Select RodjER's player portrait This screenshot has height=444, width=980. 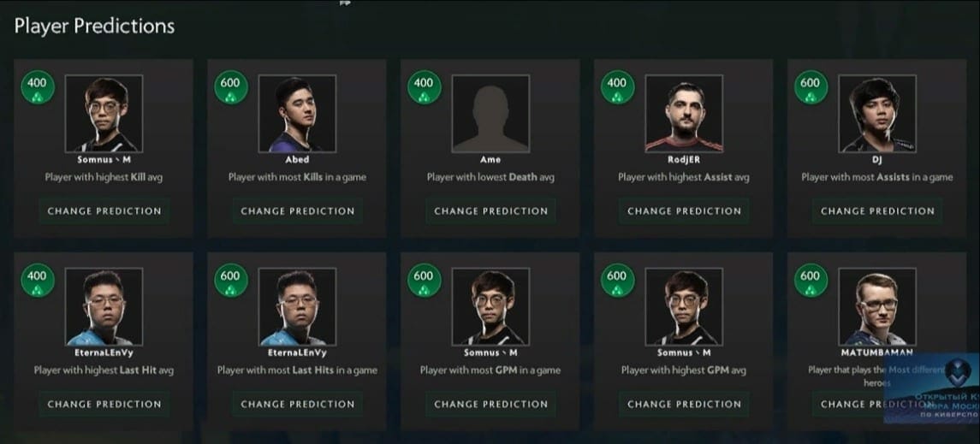pyautogui.click(x=684, y=114)
